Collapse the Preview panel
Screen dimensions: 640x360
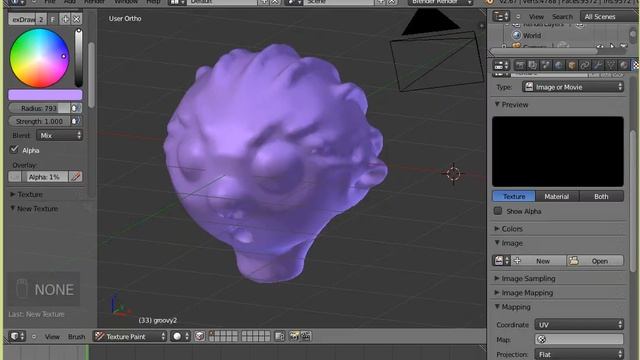pyautogui.click(x=511, y=105)
